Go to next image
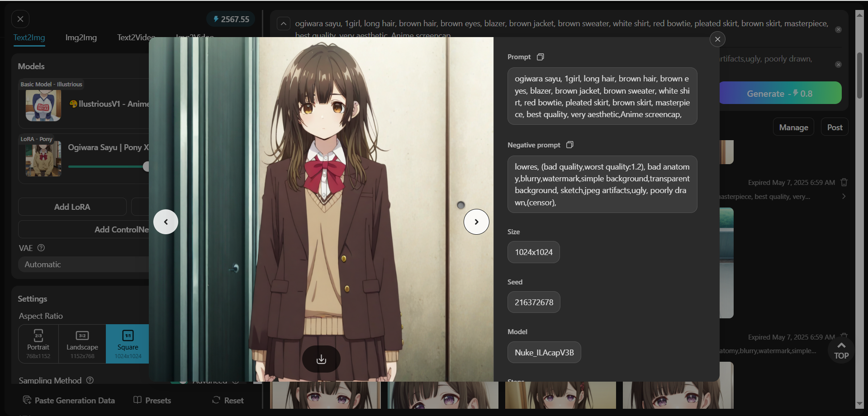 (476, 222)
